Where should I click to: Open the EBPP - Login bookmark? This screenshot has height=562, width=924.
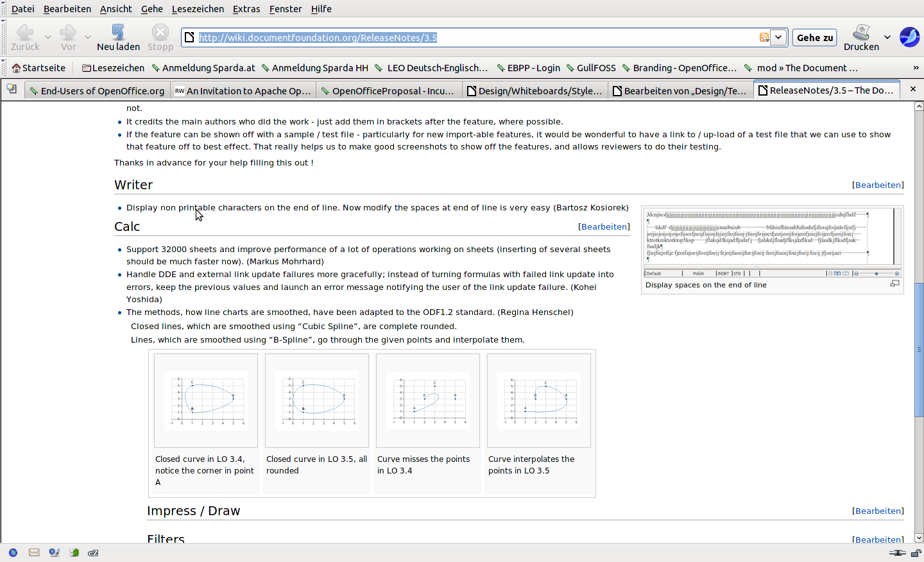click(x=528, y=68)
